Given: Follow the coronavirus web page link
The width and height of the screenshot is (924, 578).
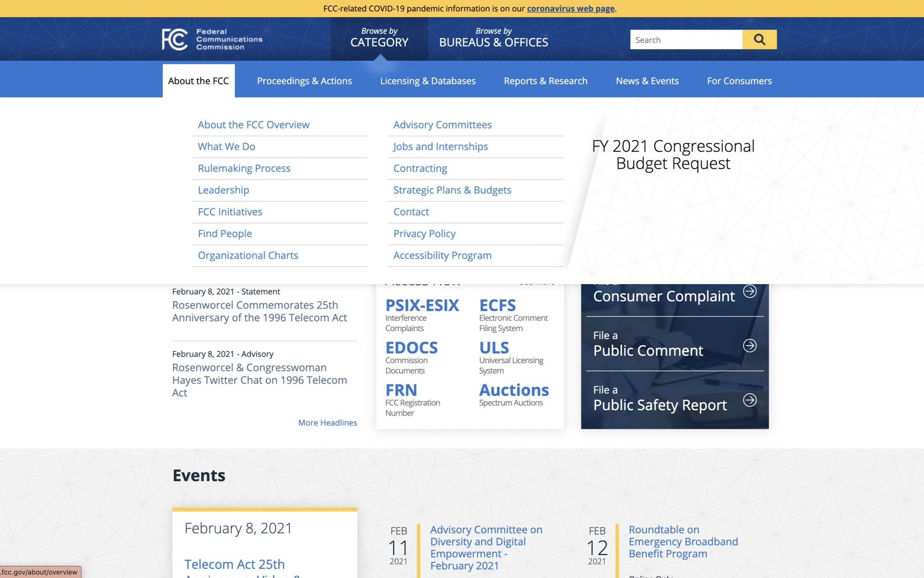Looking at the screenshot, I should point(570,9).
